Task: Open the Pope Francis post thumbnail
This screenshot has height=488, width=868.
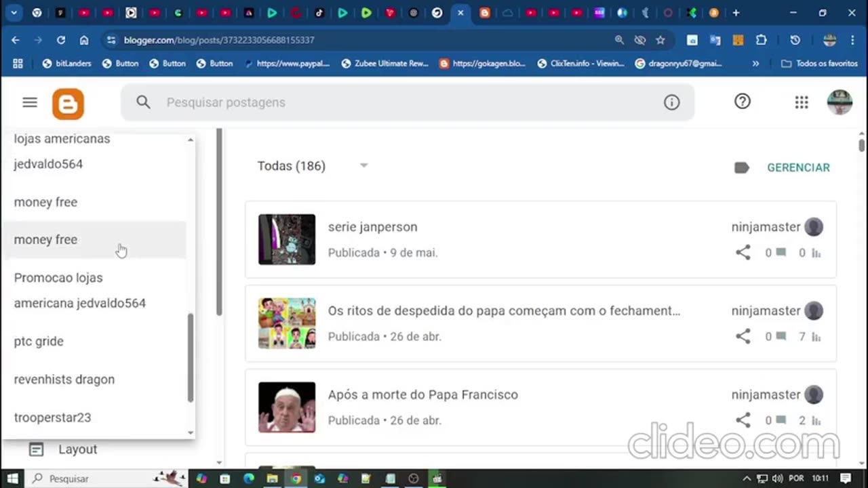Action: [287, 407]
